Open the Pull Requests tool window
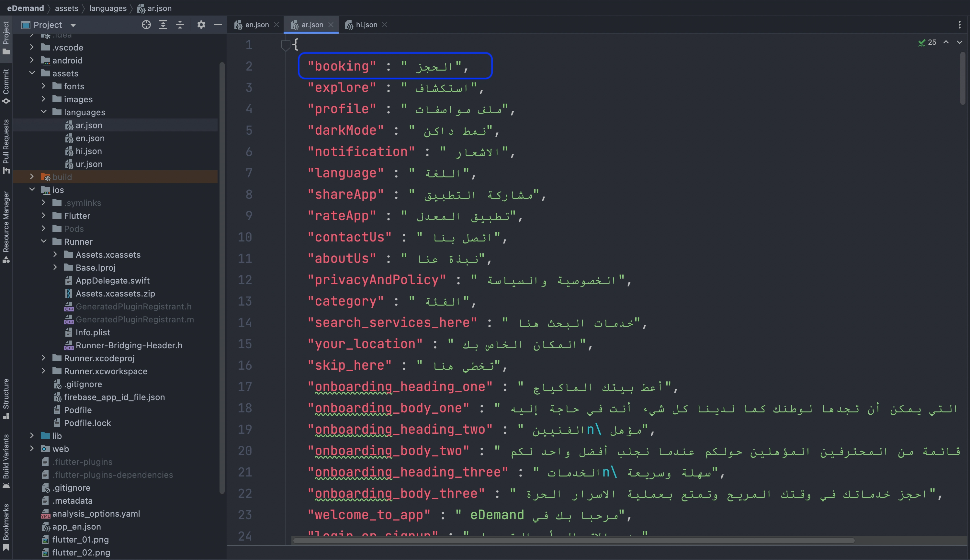 tap(6, 147)
